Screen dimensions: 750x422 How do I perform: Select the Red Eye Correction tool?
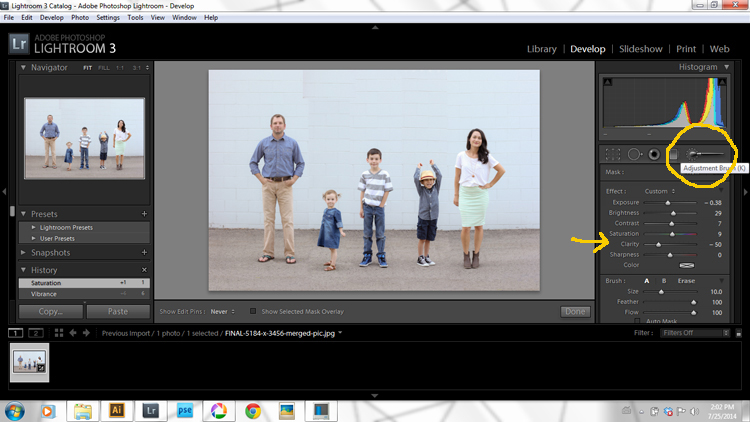coord(654,154)
